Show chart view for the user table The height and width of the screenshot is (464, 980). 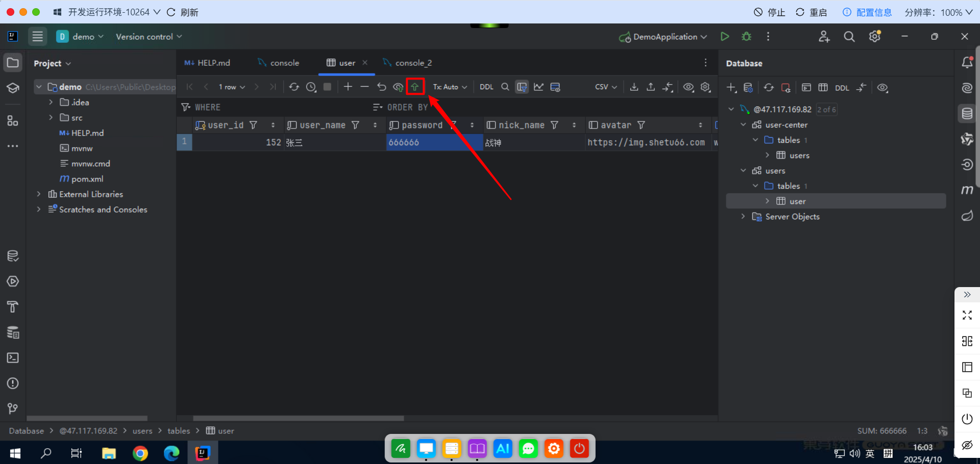coord(538,87)
